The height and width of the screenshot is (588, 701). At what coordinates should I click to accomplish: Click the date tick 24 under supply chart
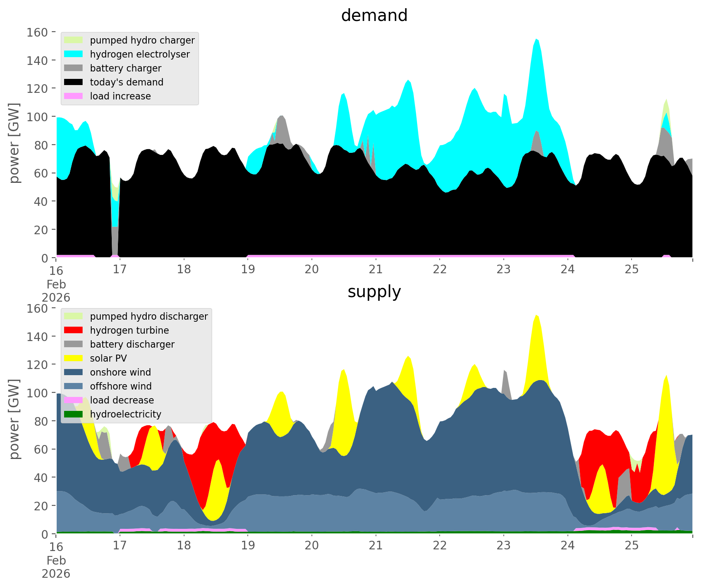(x=567, y=546)
